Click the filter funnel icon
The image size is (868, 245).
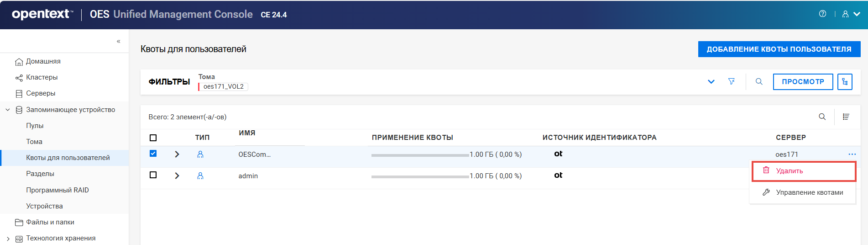732,81
